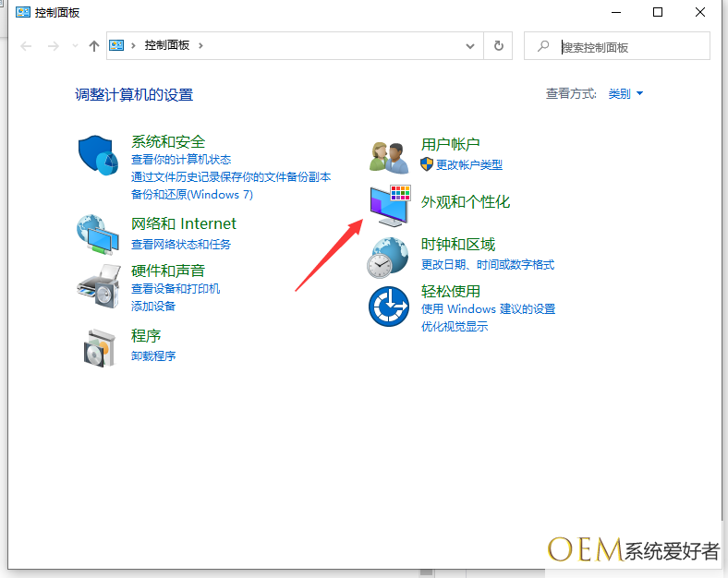Open the 卸载程序 link
This screenshot has width=728, height=578.
(153, 355)
